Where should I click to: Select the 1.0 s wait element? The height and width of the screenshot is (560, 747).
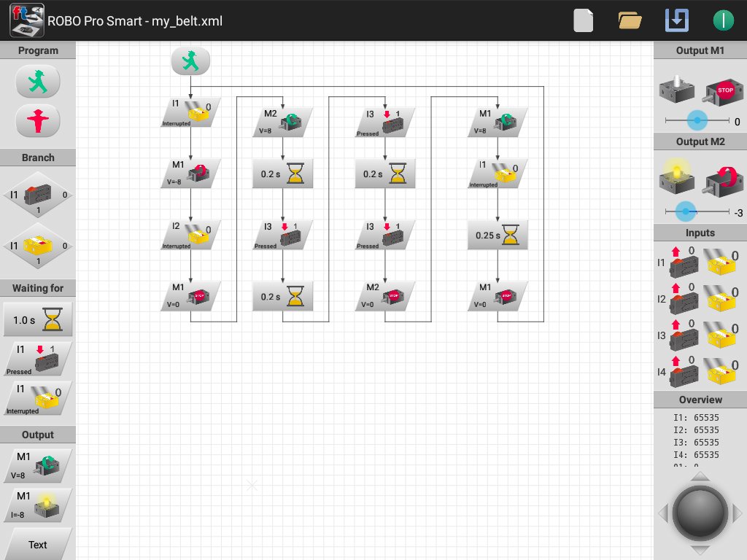coord(38,319)
